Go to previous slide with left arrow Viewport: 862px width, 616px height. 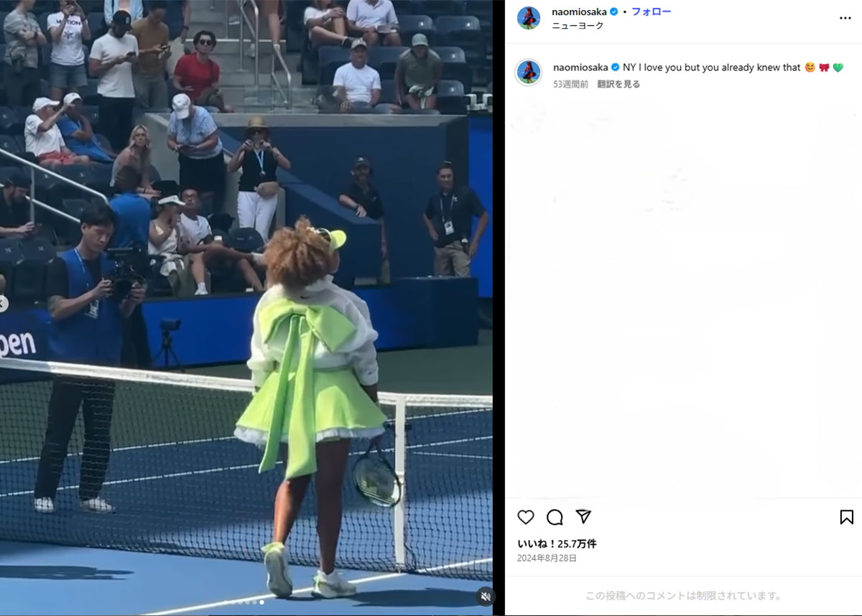point(2,304)
